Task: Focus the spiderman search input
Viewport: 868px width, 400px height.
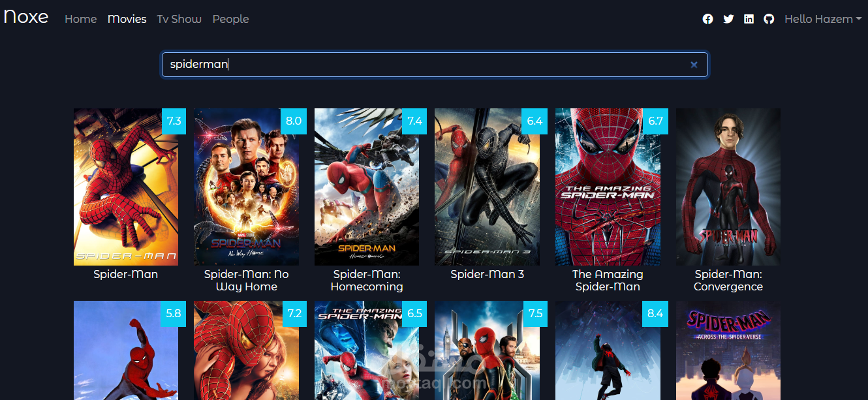Action: coord(435,65)
